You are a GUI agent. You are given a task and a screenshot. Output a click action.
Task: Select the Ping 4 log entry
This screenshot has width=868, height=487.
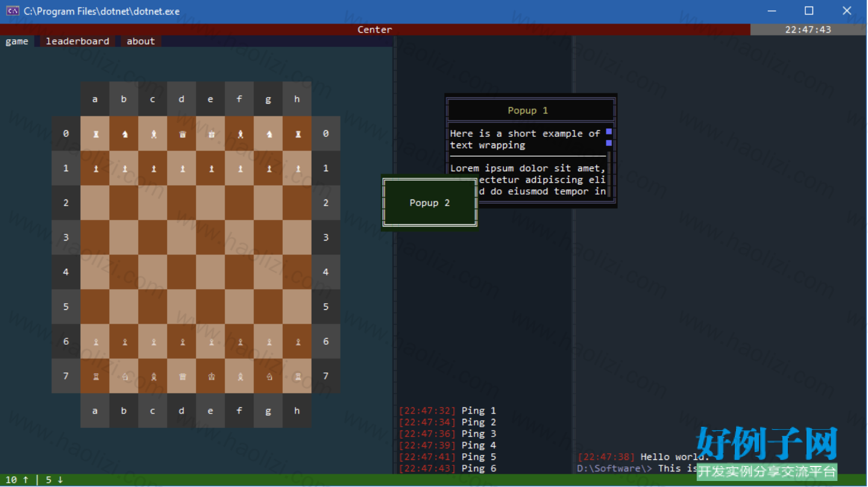(447, 445)
